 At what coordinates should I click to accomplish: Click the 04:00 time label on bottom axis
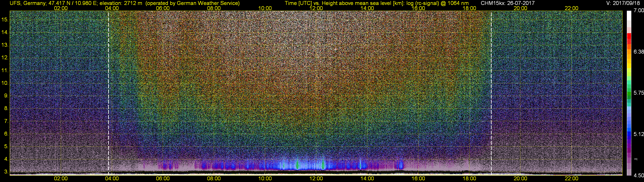tap(112, 179)
